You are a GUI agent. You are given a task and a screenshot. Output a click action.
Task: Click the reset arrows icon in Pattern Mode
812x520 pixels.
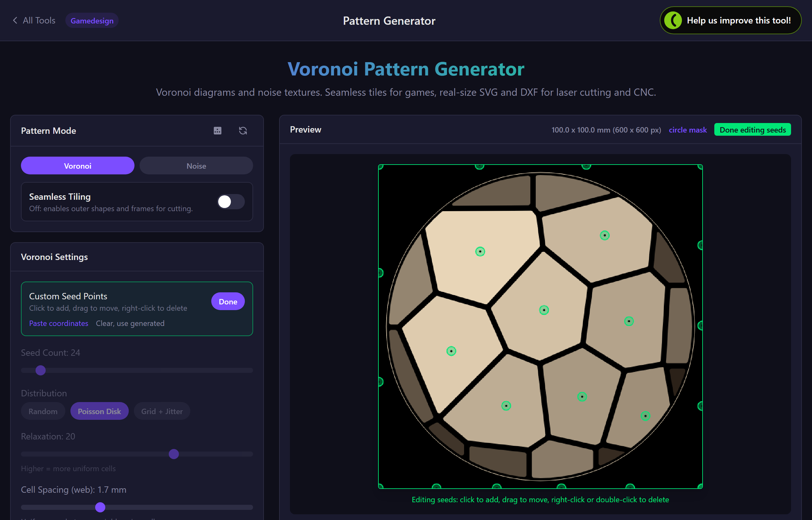(x=243, y=131)
